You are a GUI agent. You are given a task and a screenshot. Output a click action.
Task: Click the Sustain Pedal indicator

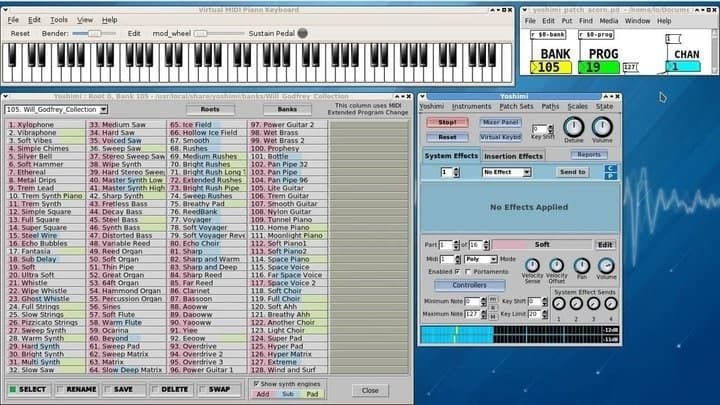click(303, 33)
